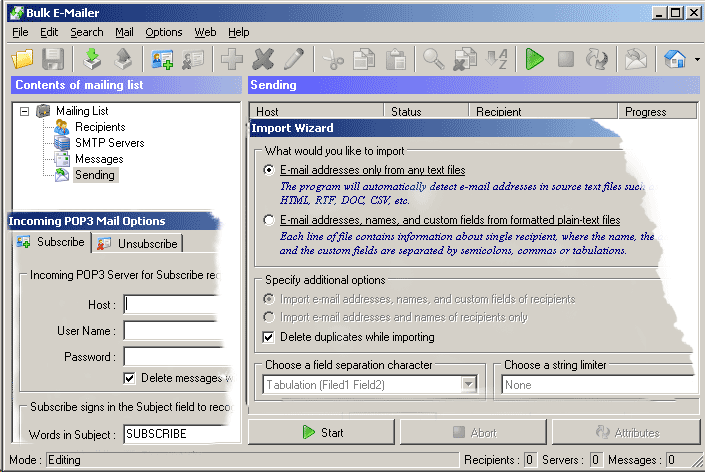Viewport: 705px width, 472px height.
Task: Switch to the Unsubscribe tab
Action: [138, 243]
